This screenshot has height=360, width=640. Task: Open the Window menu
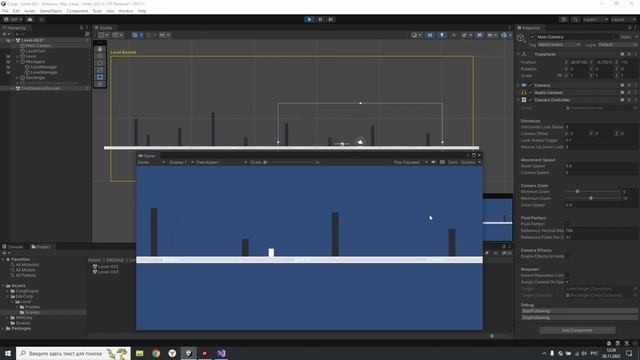click(126, 11)
